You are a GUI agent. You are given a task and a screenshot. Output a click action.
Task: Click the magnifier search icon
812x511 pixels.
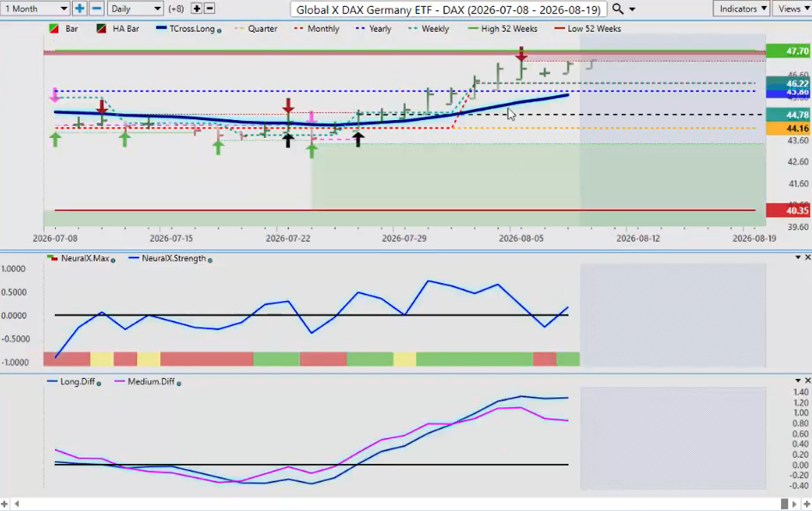[617, 9]
